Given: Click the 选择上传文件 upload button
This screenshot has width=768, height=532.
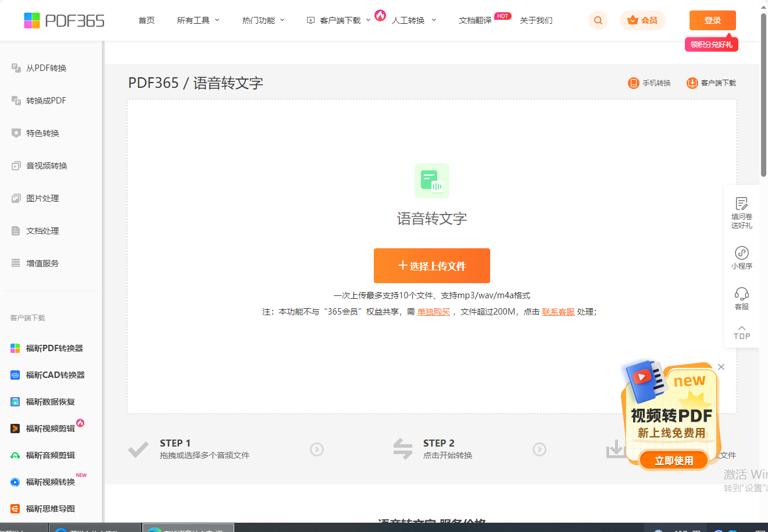Looking at the screenshot, I should (432, 266).
